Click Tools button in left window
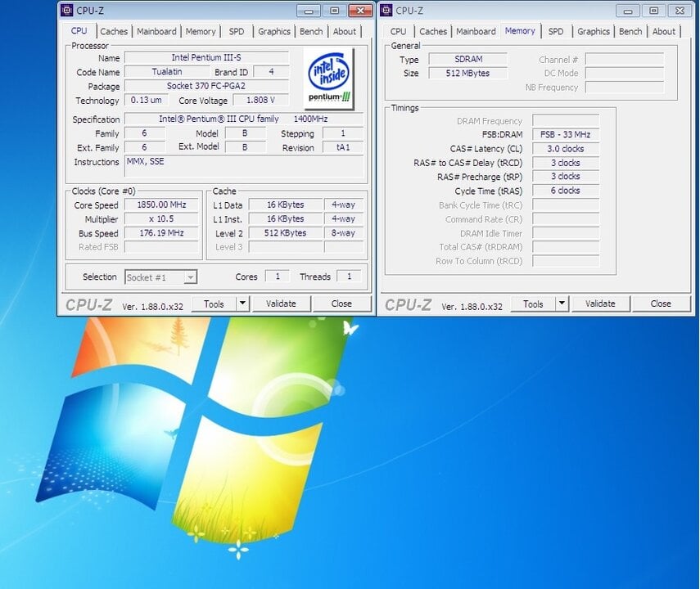The image size is (700, 589). pyautogui.click(x=214, y=303)
